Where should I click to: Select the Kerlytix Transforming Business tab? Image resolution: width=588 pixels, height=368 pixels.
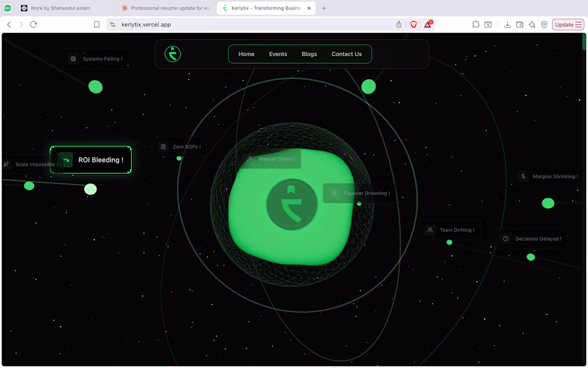click(266, 8)
